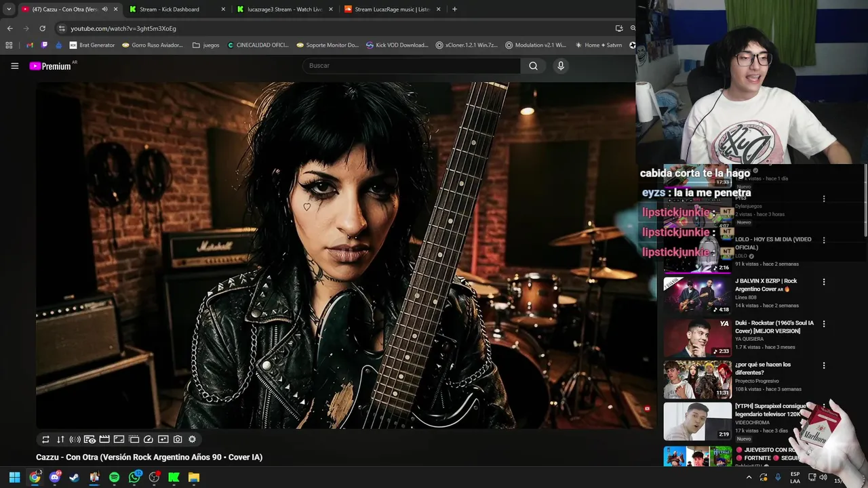The height and width of the screenshot is (488, 868).
Task: Mute the Cazzu tab via its speaker icon
Action: click(x=104, y=9)
